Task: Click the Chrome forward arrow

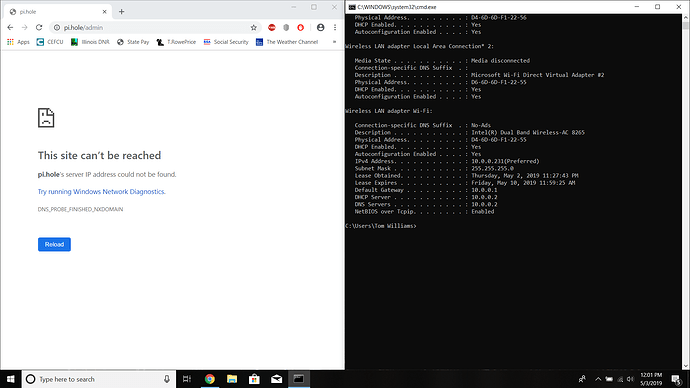Action: tap(25, 27)
